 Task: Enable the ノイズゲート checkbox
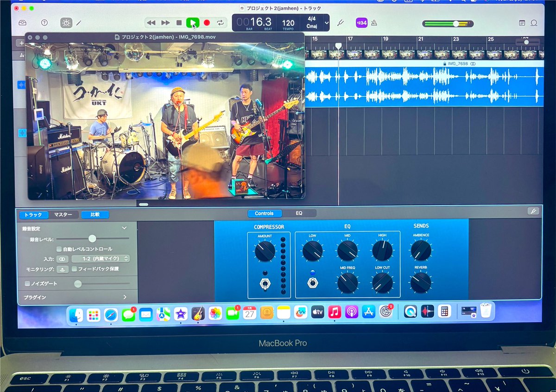(x=27, y=283)
